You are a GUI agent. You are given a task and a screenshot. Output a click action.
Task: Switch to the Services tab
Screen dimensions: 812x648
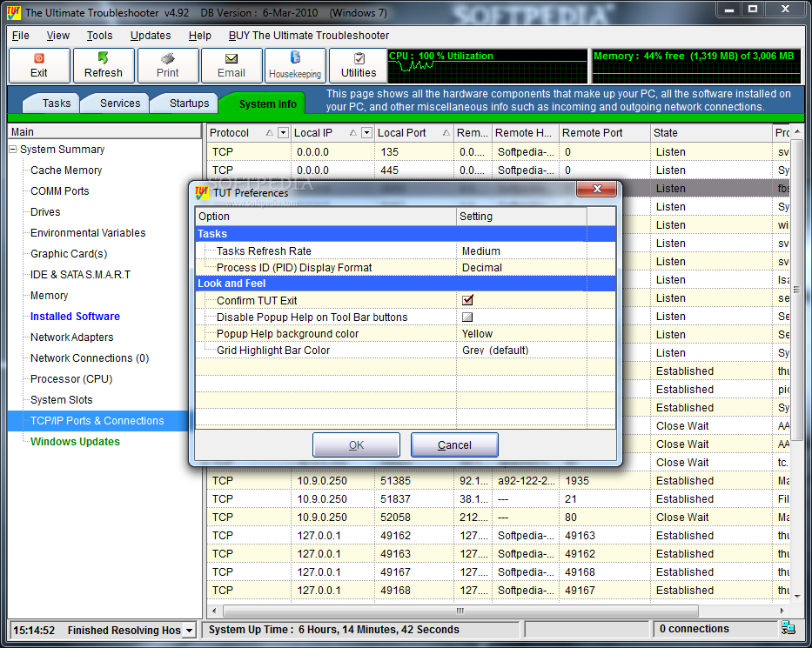click(x=115, y=103)
